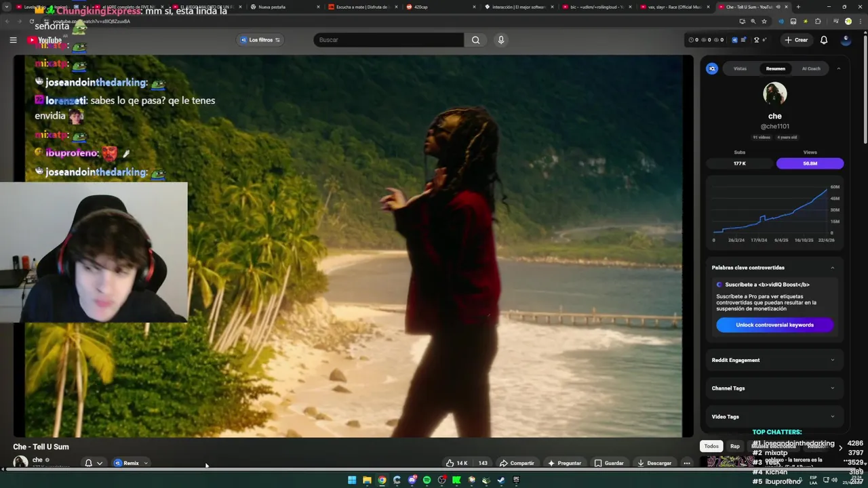Click the voice search microphone icon
This screenshot has height=488, width=868.
501,40
